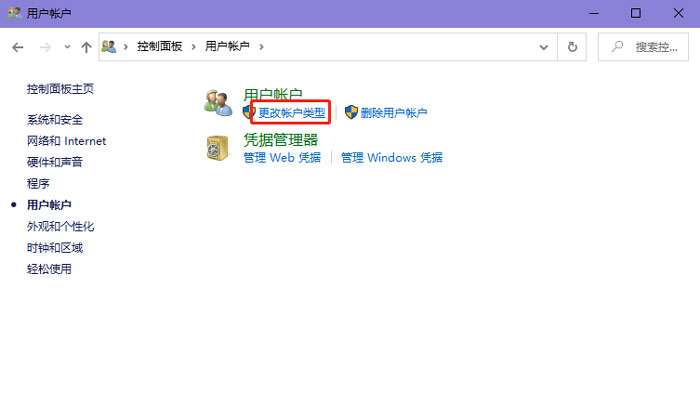Image resolution: width=700 pixels, height=393 pixels.
Task: Select 用户帐户 in the address breadcrumb
Action: [227, 46]
